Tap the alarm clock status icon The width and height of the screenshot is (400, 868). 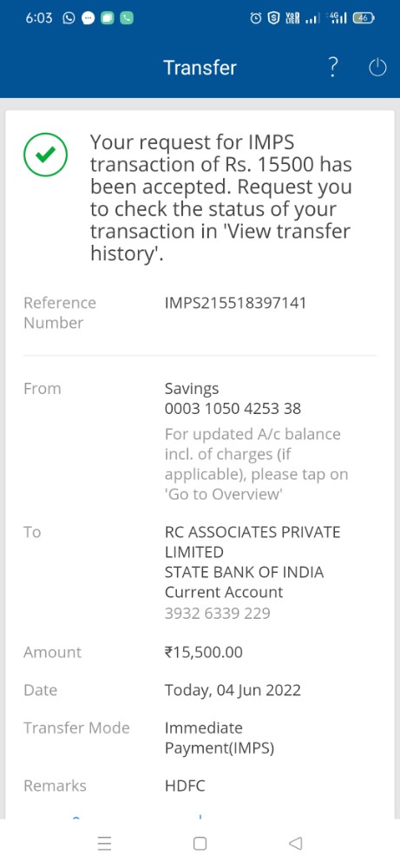click(x=256, y=18)
